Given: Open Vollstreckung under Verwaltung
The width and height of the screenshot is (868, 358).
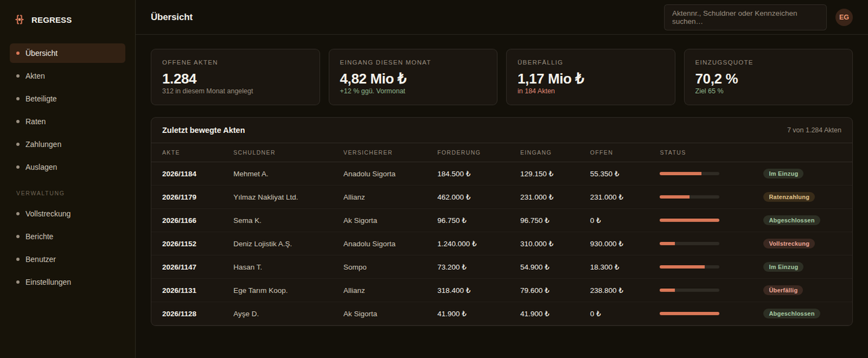Looking at the screenshot, I should pyautogui.click(x=67, y=214).
